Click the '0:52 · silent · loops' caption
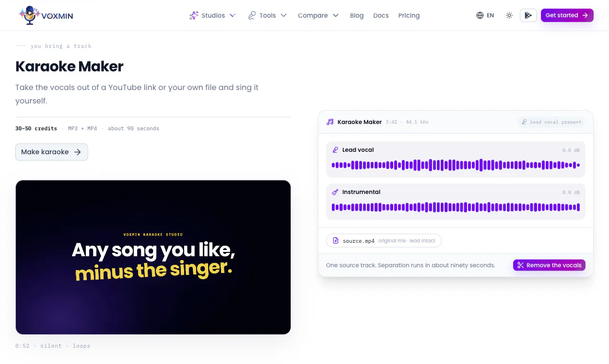 click(x=53, y=346)
